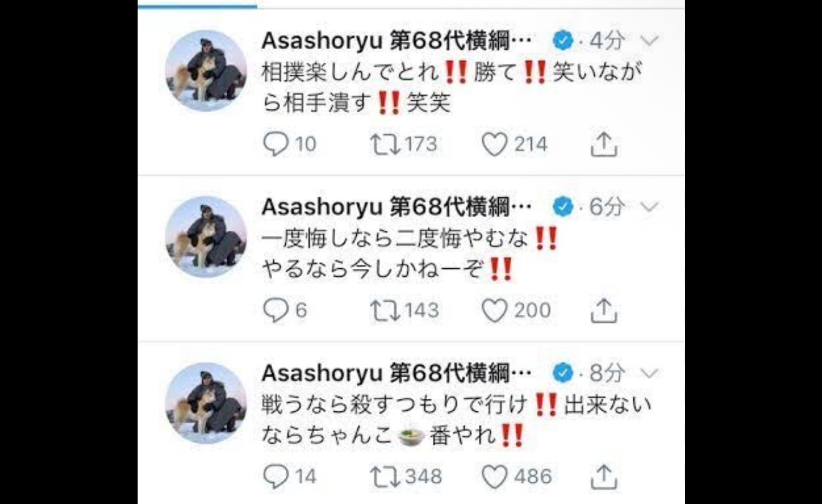
Task: Open Asashoryu profile avatar on the 6分 tweet
Action: [206, 236]
